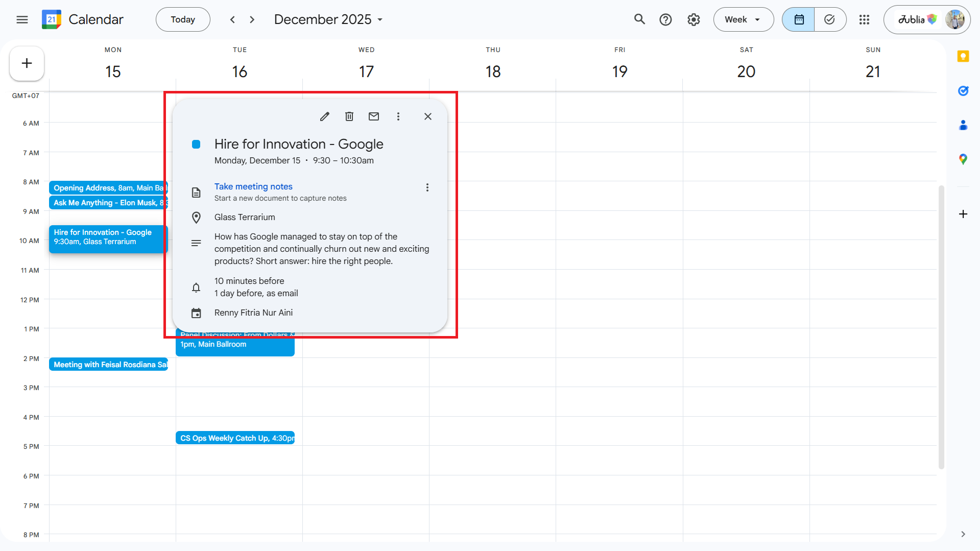Screen dimensions: 980x551
Task: Click the calendar vertical scrollbar
Action: 941,327
